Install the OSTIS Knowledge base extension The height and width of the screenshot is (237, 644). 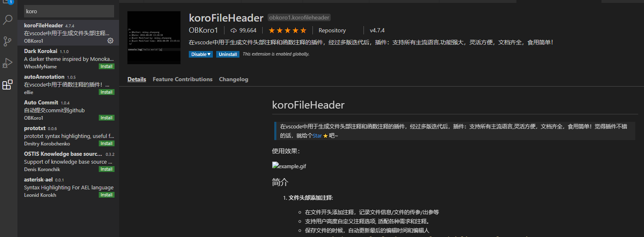pyautogui.click(x=106, y=169)
